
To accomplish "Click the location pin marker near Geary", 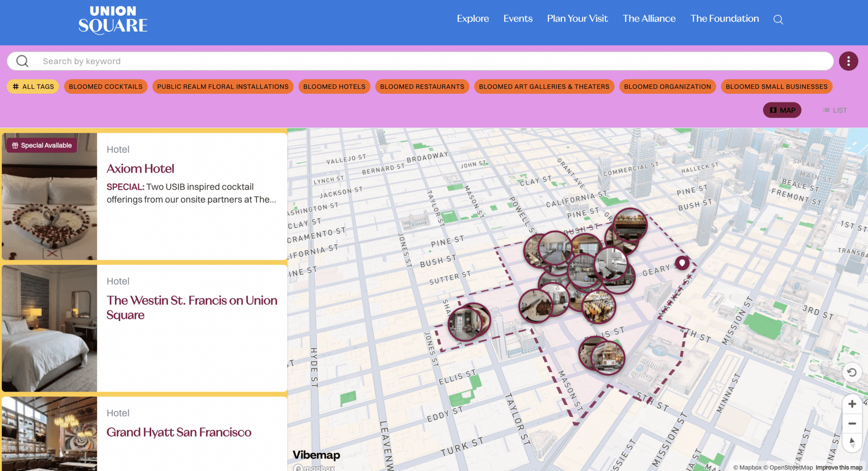I will click(682, 263).
